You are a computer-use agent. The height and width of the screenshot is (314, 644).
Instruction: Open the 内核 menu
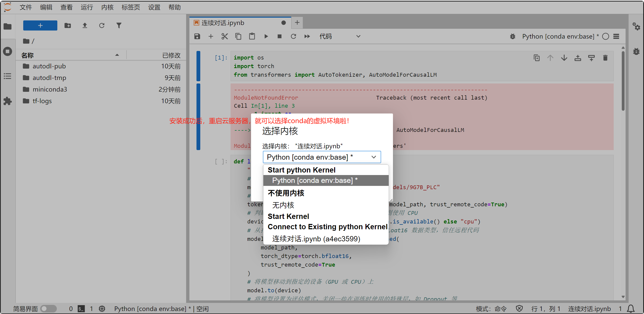tap(107, 7)
